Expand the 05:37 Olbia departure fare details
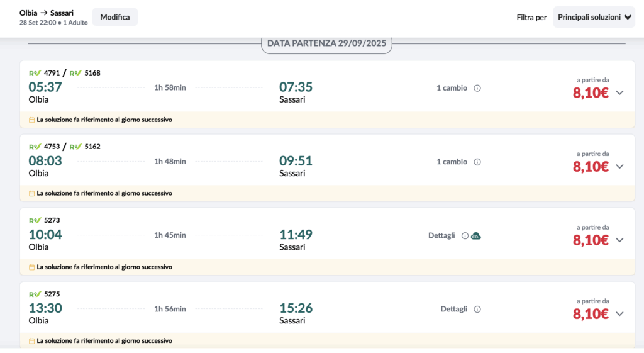 [619, 92]
